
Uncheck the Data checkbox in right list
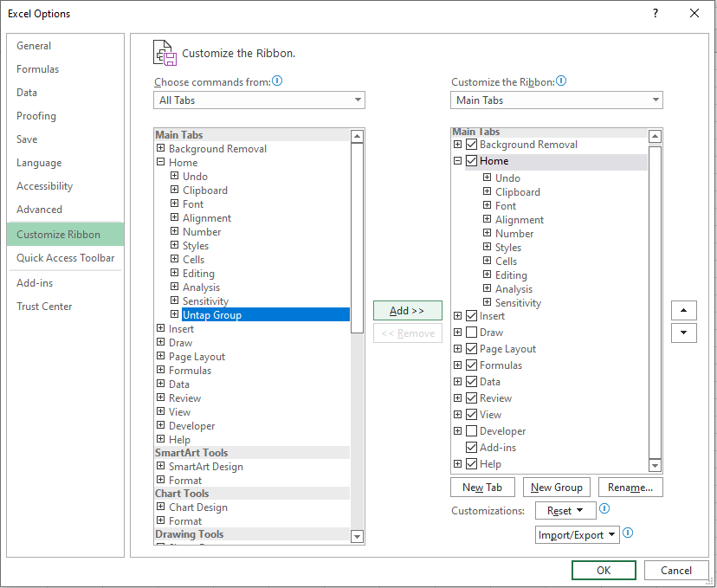[x=471, y=382]
